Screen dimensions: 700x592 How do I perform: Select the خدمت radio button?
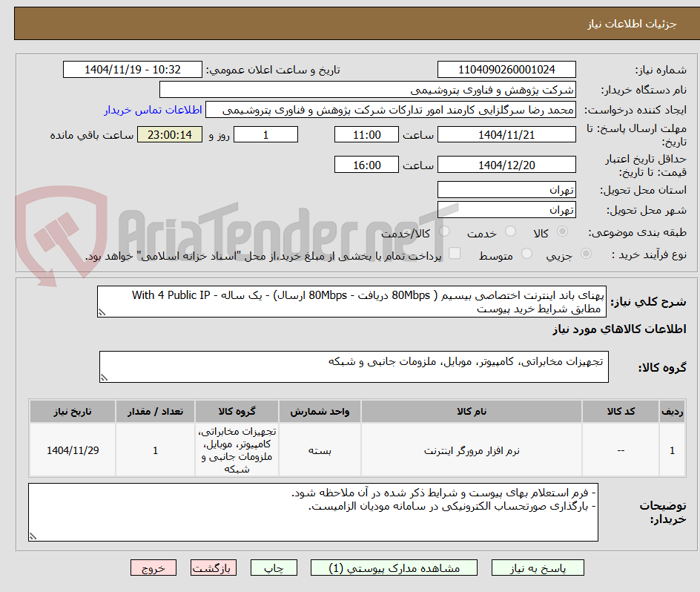510,231
